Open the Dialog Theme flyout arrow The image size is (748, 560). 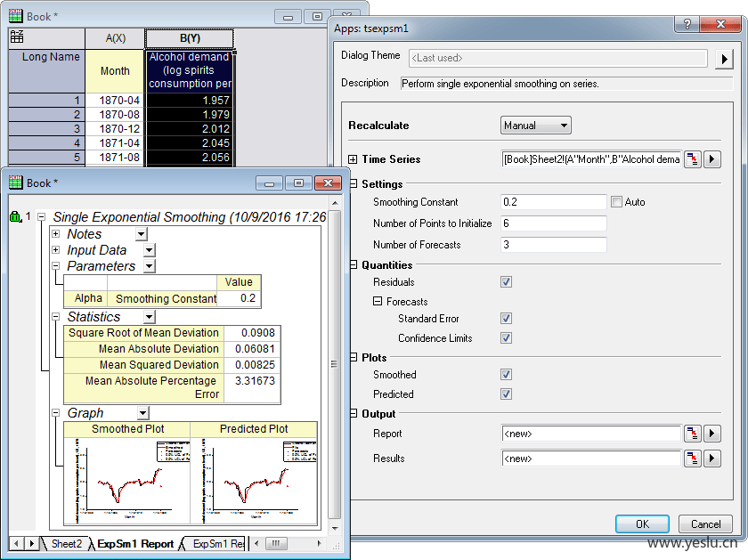[724, 59]
